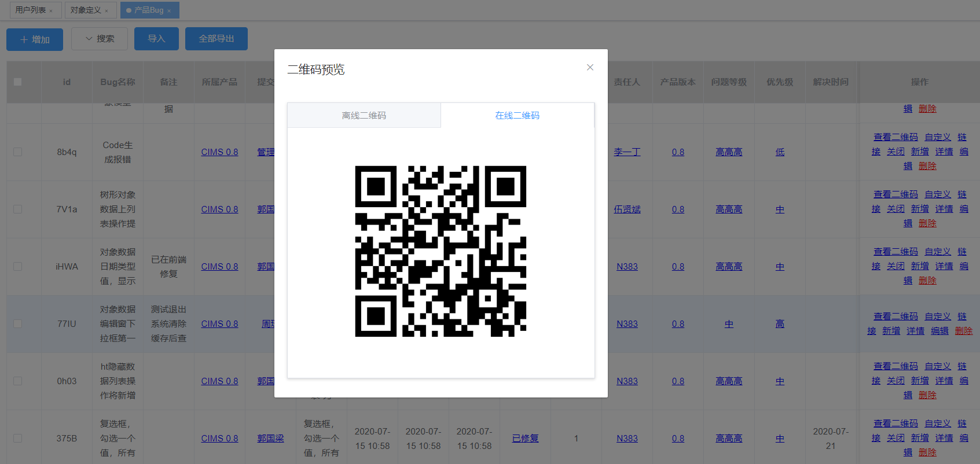
Task: Check the row 0h03 checkbox
Action: pyautogui.click(x=18, y=381)
